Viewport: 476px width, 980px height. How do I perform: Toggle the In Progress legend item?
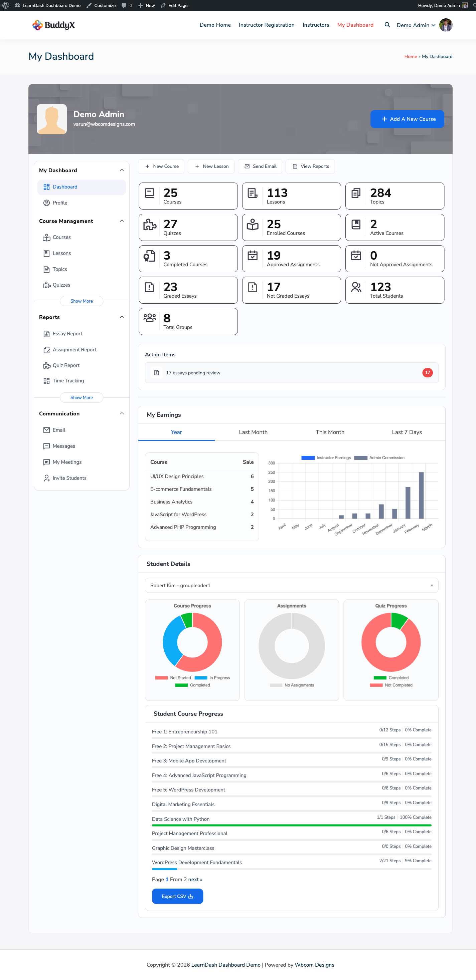pos(212,678)
